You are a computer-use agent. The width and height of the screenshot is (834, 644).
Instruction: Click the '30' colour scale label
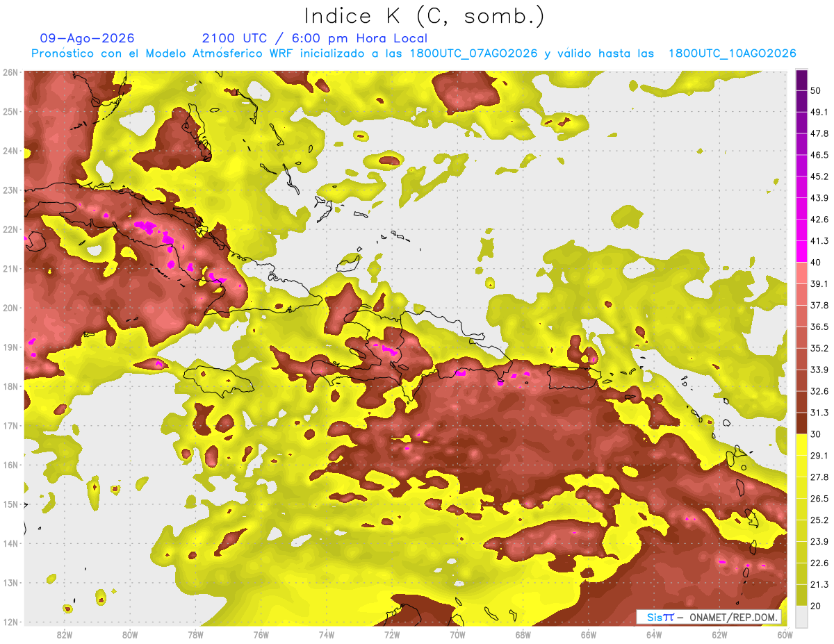click(817, 434)
